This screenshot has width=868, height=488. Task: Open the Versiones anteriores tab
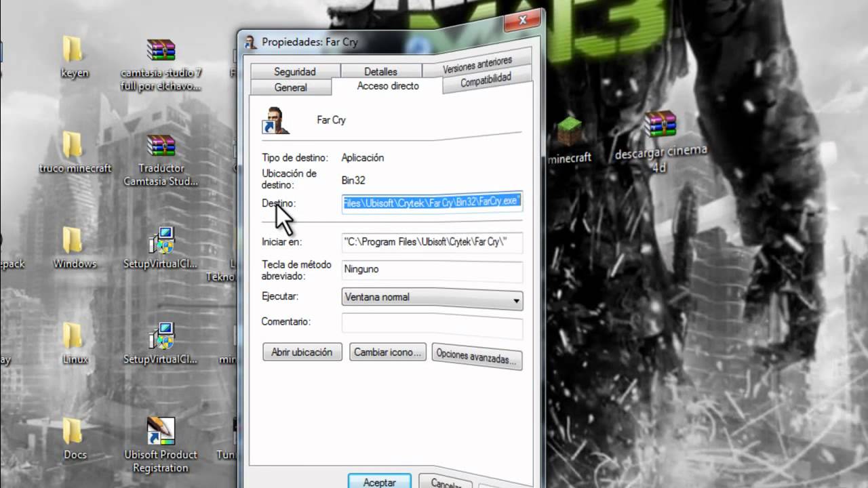[x=477, y=66]
